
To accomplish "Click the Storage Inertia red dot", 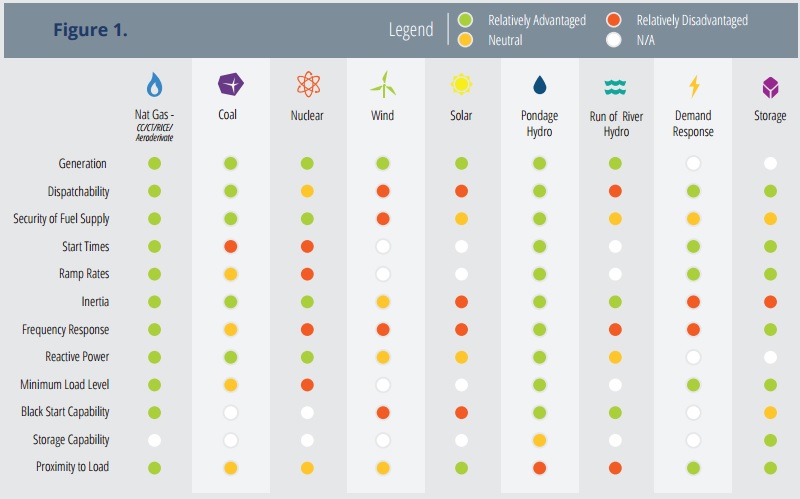I will pyautogui.click(x=770, y=301).
